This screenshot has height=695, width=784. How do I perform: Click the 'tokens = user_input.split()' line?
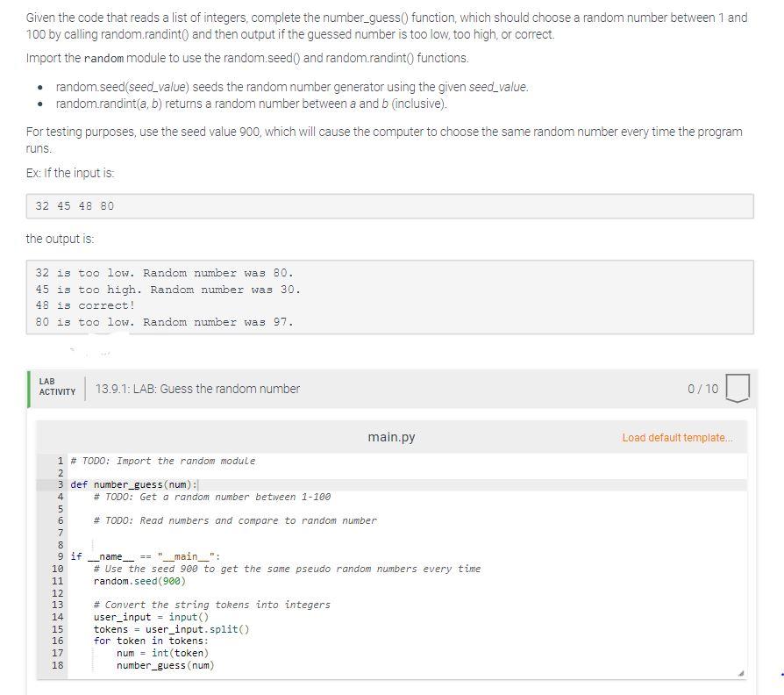(171, 629)
